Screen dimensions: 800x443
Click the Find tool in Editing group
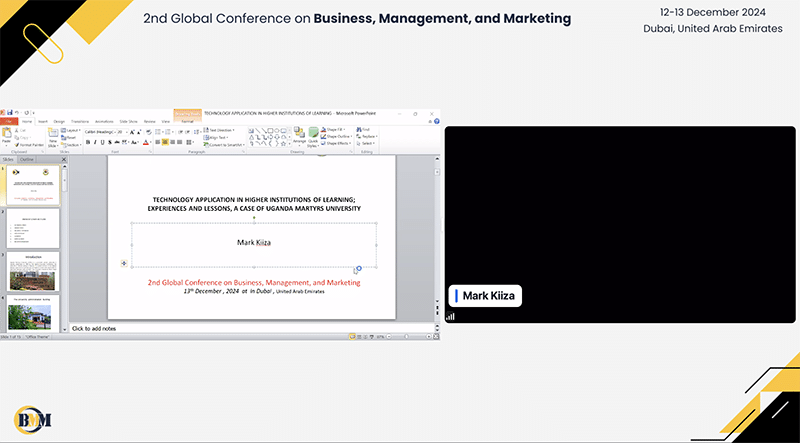[x=365, y=130]
